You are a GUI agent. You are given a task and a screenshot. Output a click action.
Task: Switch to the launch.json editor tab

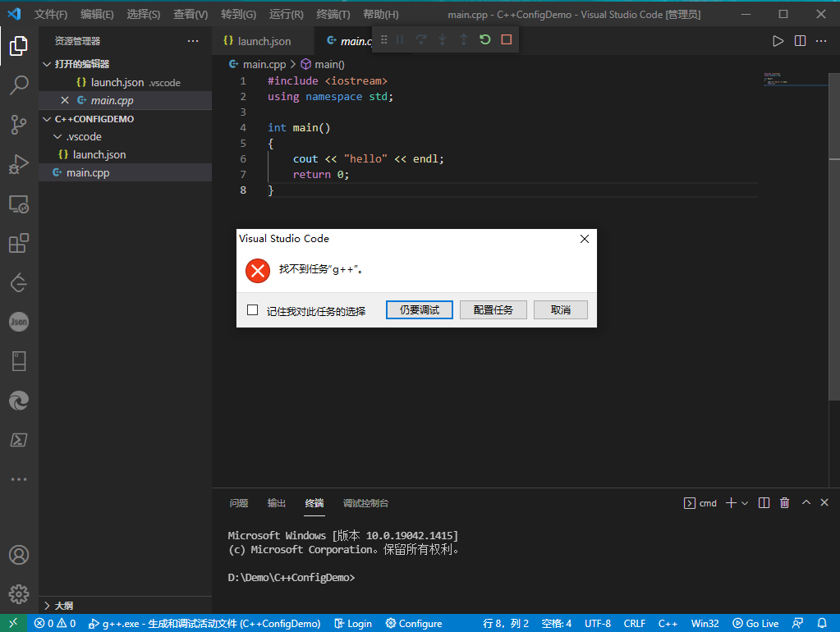click(x=263, y=41)
